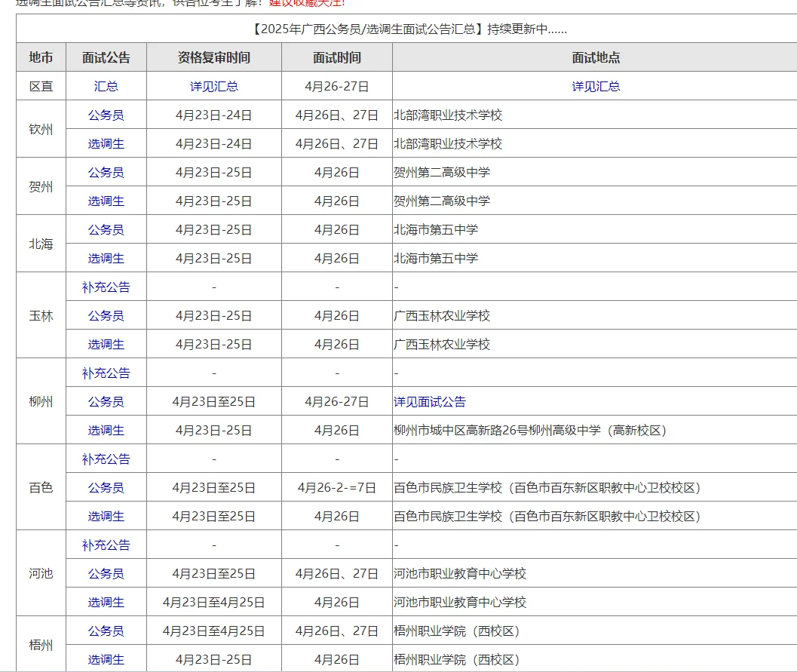Click the 资格复审时间 column header
Screen dimensions: 797x672
click(214, 57)
